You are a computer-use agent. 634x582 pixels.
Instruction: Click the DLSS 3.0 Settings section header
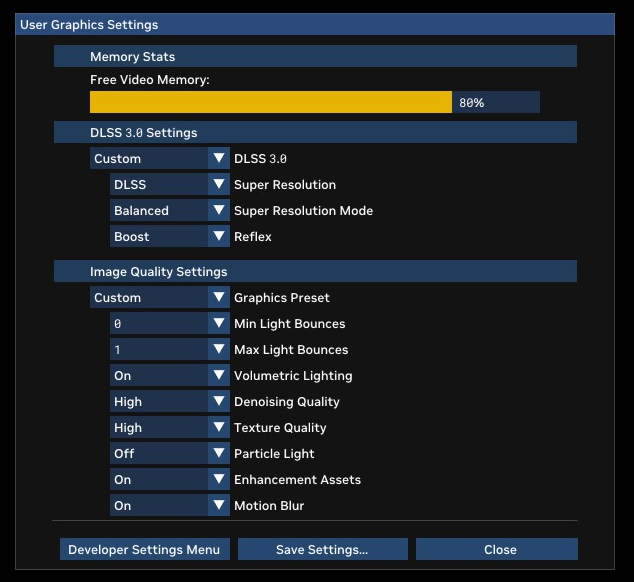315,132
